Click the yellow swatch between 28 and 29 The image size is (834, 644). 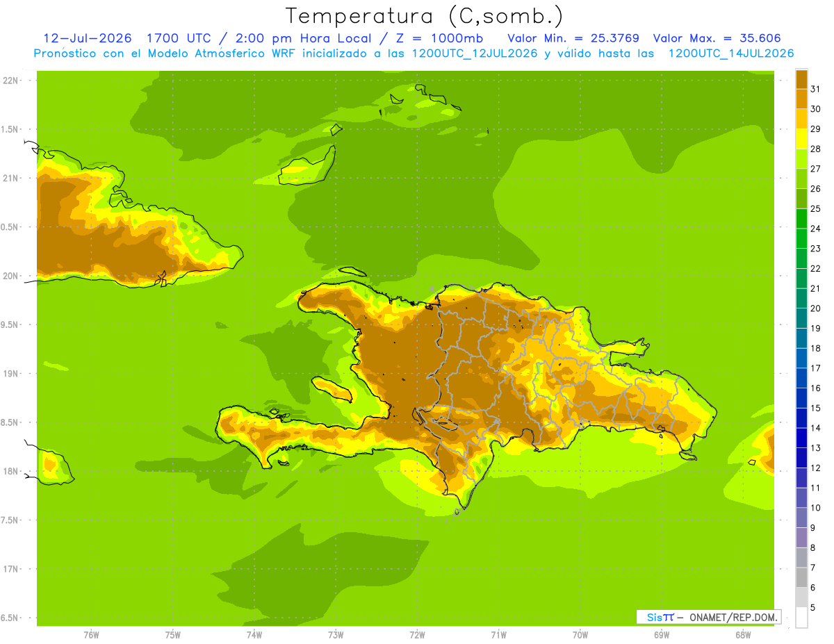[x=801, y=139]
